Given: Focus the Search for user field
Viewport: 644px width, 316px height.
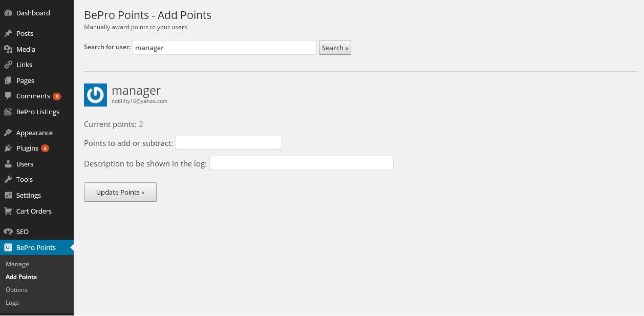Looking at the screenshot, I should point(225,48).
